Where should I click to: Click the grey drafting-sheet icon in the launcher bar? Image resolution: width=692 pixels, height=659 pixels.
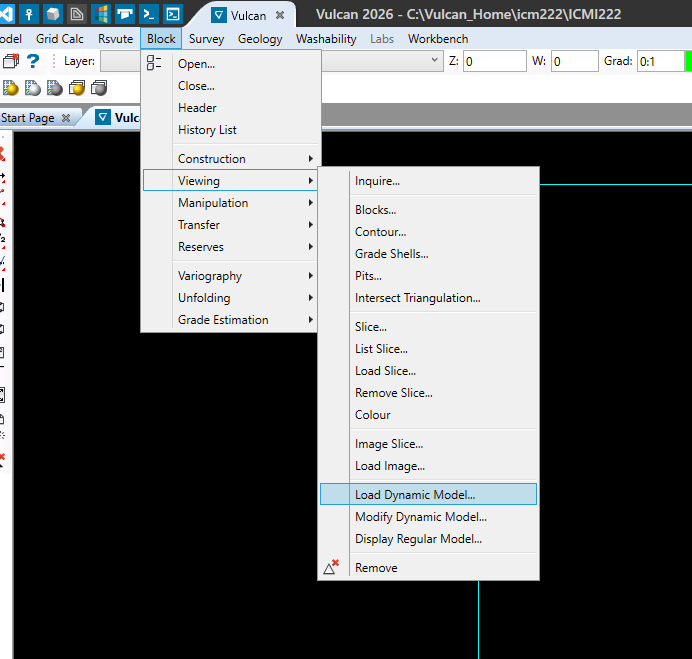click(77, 14)
